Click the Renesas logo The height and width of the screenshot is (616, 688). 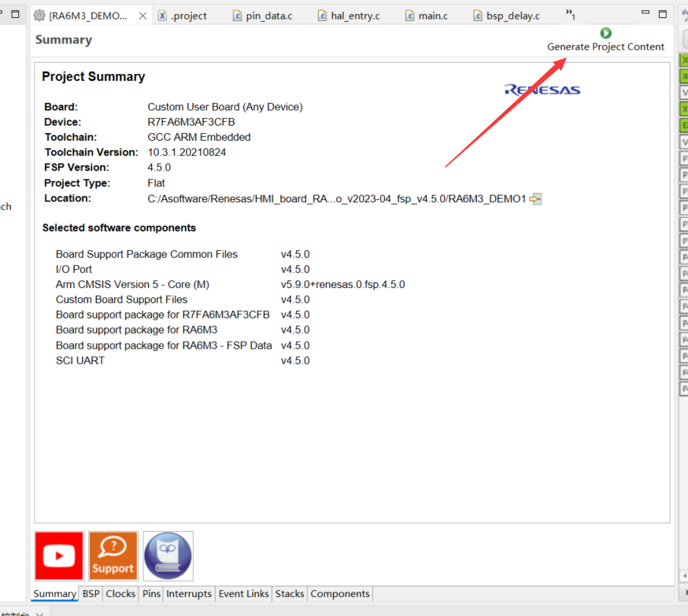click(x=543, y=90)
